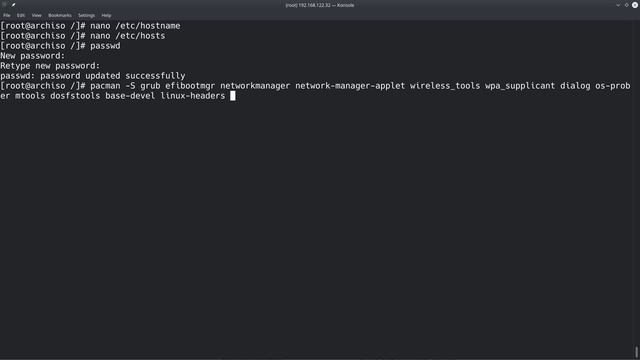This screenshot has height=360, width=640.
Task: Click 'network-manager-applet' in the pacman command
Action: [x=350, y=86]
